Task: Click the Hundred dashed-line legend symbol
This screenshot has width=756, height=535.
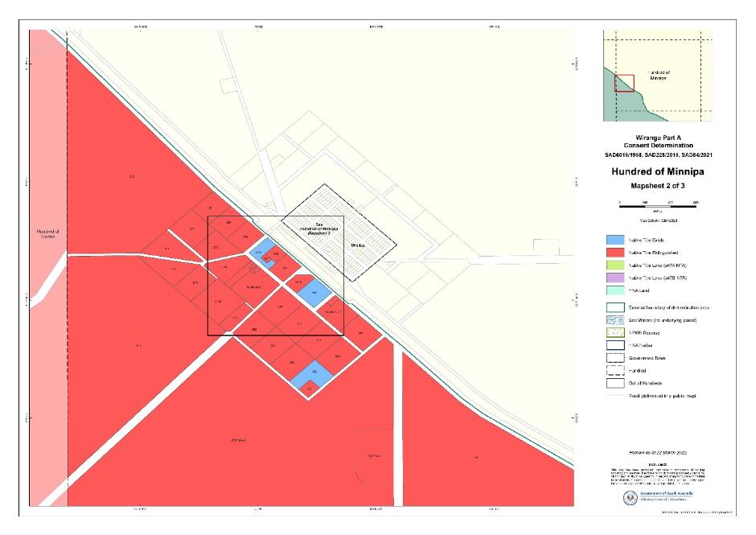Action: click(615, 371)
